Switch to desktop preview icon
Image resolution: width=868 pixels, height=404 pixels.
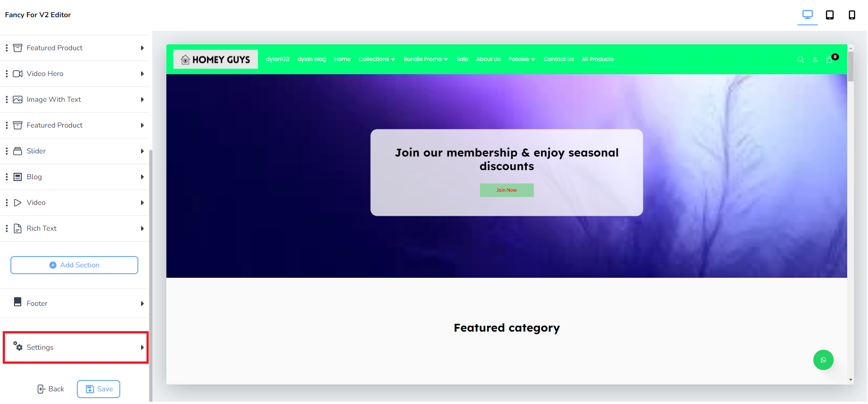[807, 15]
